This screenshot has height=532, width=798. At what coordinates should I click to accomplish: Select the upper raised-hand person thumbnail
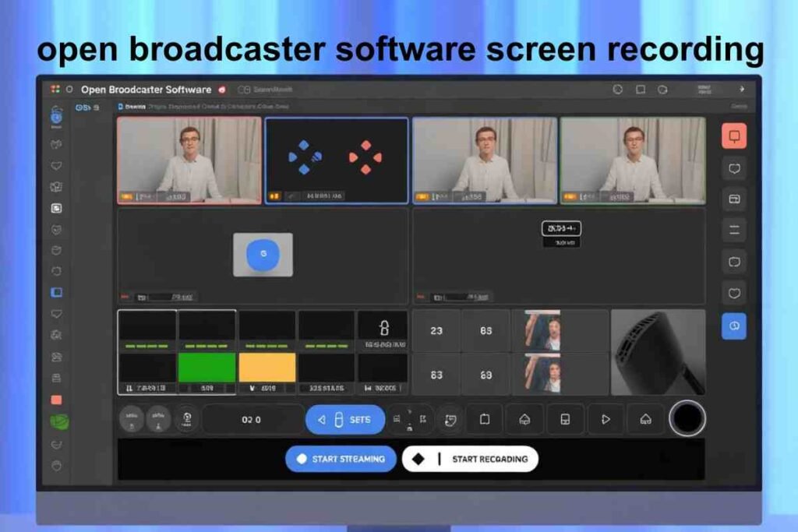[542, 330]
